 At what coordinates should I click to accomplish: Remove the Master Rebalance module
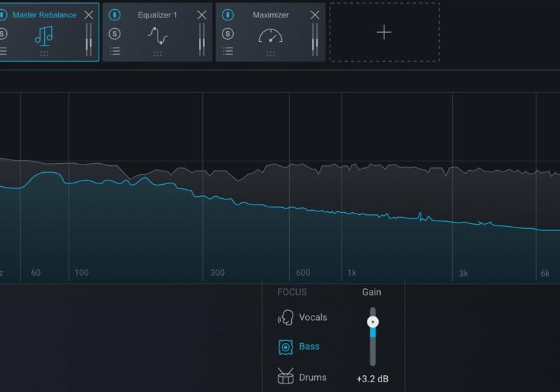(89, 15)
